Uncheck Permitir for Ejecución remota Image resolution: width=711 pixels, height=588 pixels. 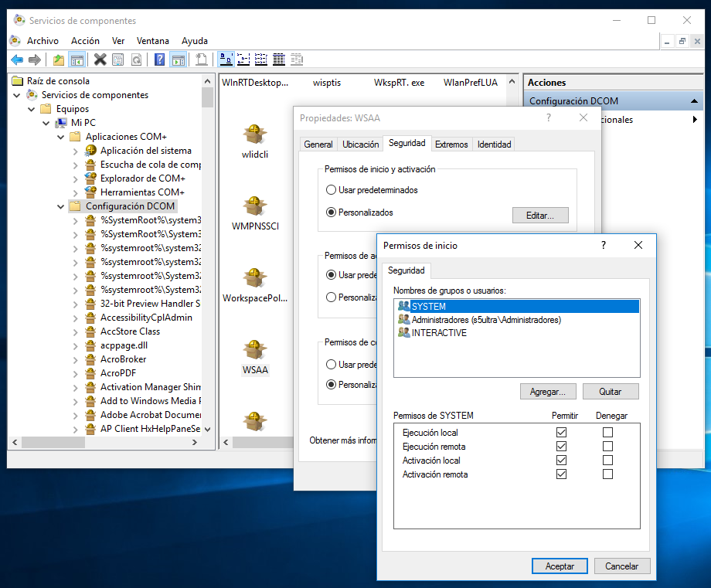pos(561,447)
